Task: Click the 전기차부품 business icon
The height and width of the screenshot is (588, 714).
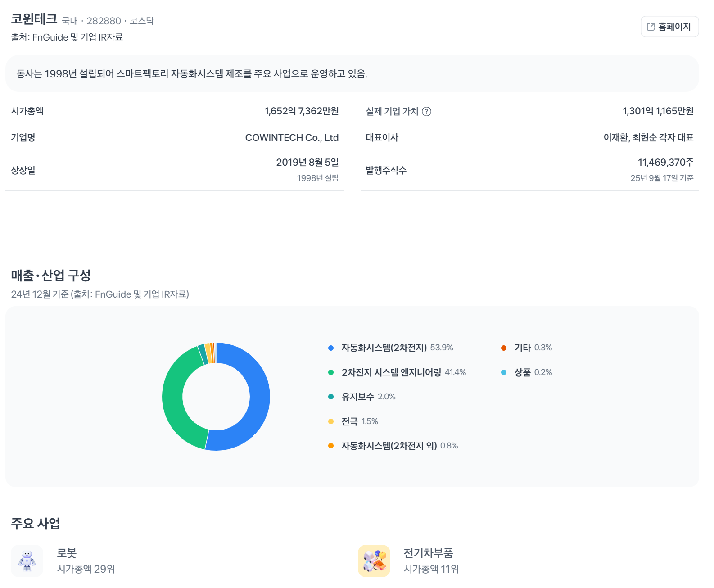Action: tap(374, 561)
